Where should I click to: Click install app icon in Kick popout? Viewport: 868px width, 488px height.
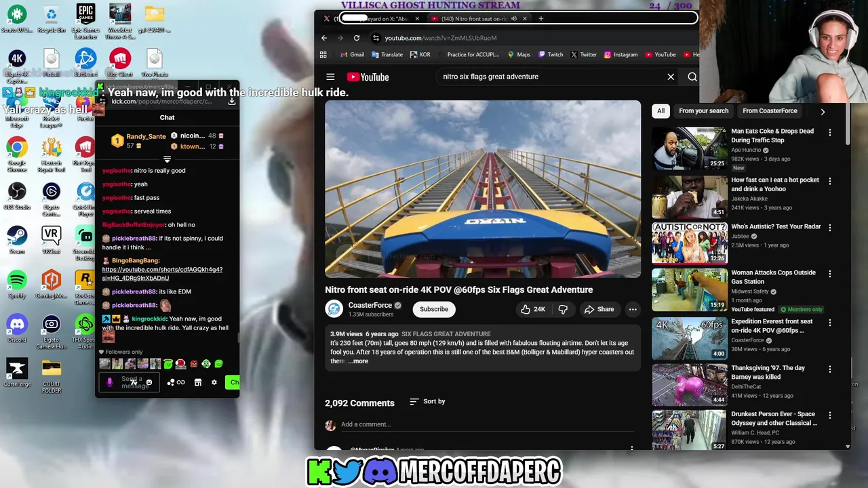point(232,102)
